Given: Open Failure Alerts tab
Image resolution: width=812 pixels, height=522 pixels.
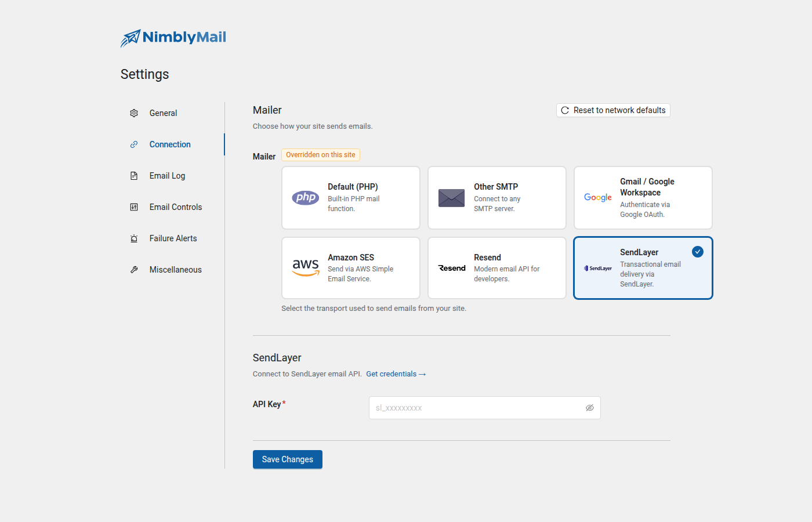Looking at the screenshot, I should 172,238.
